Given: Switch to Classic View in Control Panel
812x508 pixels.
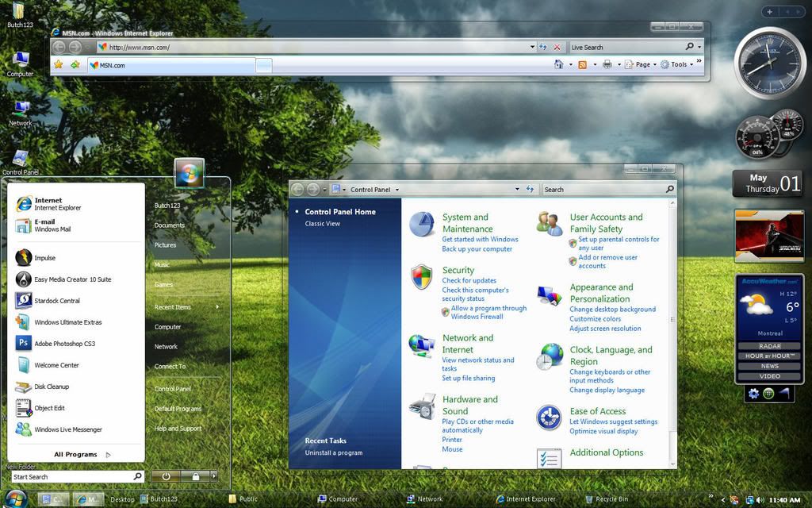Looking at the screenshot, I should [322, 224].
